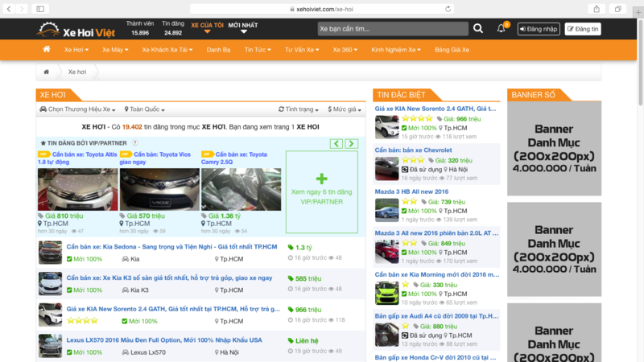Open the XE CỦA TÔI dropdown
The height and width of the screenshot is (362, 644).
(x=207, y=27)
